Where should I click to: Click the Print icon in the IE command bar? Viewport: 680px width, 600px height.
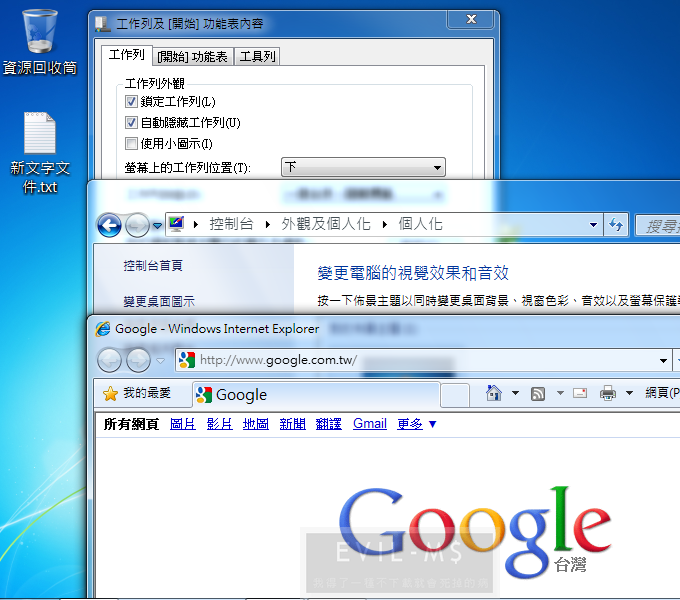[608, 393]
